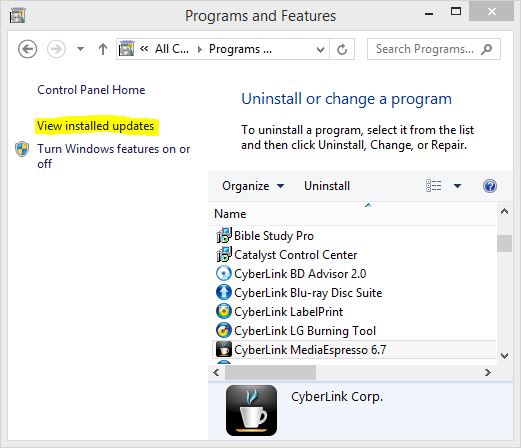Refresh the Programs and Features list
The width and height of the screenshot is (521, 448).
pos(342,49)
